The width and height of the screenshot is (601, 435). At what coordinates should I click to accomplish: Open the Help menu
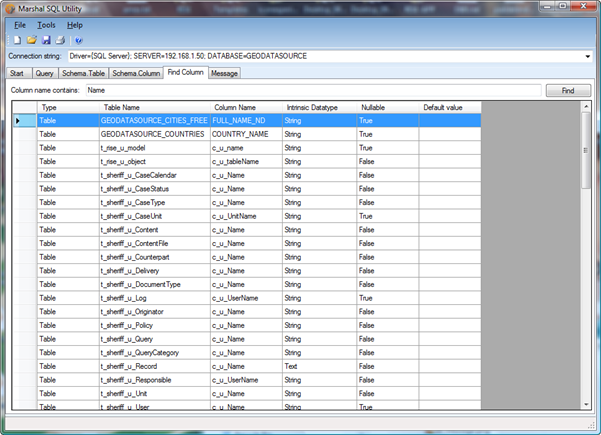[75, 24]
